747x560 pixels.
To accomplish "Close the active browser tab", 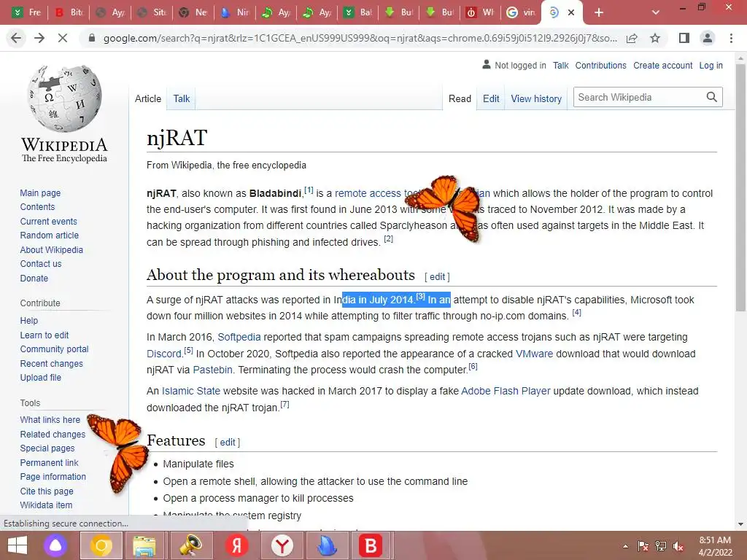I will point(571,12).
